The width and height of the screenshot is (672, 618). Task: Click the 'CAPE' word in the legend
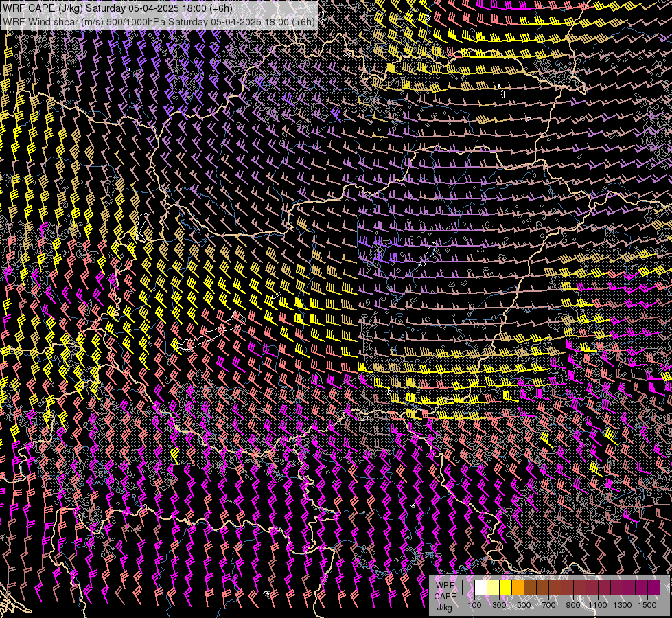coord(445,597)
